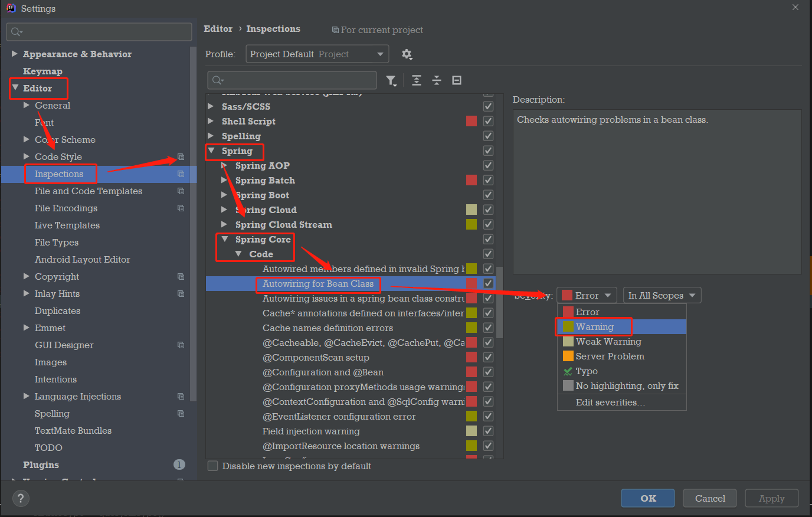This screenshot has height=517, width=812.
Task: Open Edit severities... option
Action: pyautogui.click(x=622, y=403)
